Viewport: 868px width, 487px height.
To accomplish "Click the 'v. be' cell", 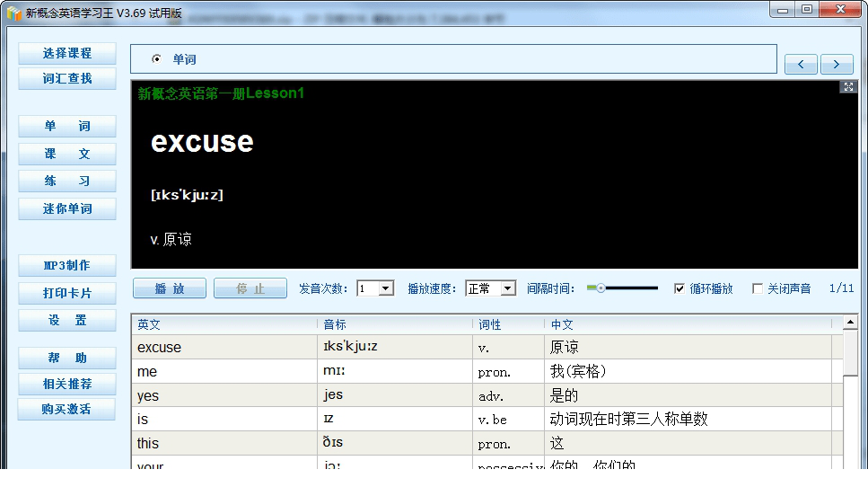I will (508, 420).
